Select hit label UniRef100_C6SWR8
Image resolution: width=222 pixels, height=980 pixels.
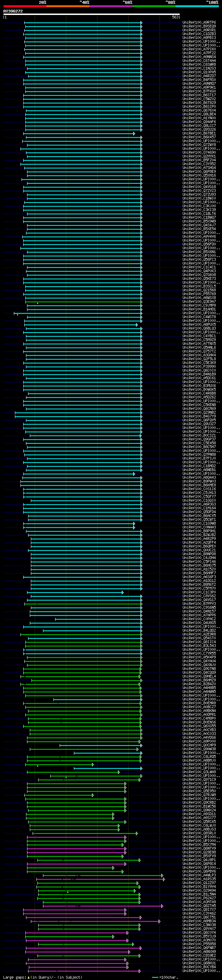click(x=199, y=64)
